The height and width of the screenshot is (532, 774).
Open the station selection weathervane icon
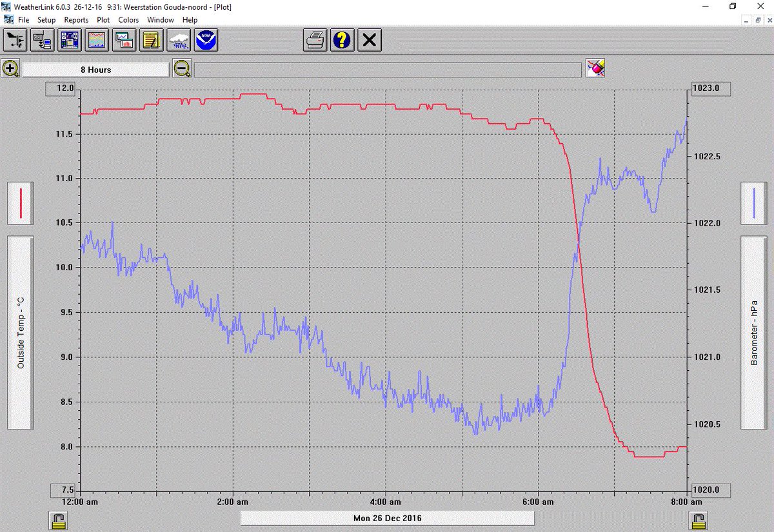pyautogui.click(x=15, y=40)
